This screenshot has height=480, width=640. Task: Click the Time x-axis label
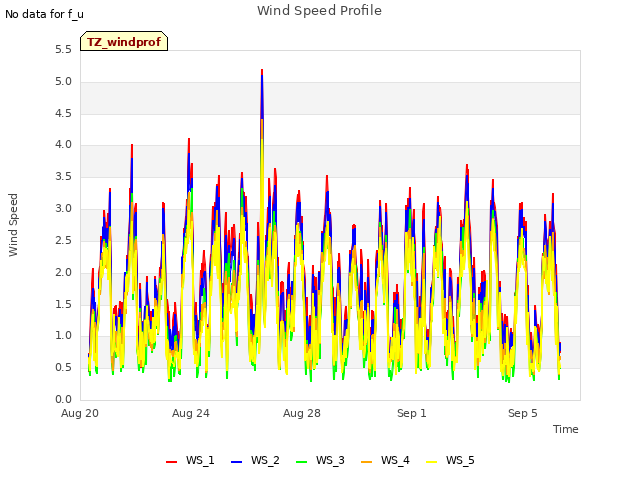click(566, 429)
